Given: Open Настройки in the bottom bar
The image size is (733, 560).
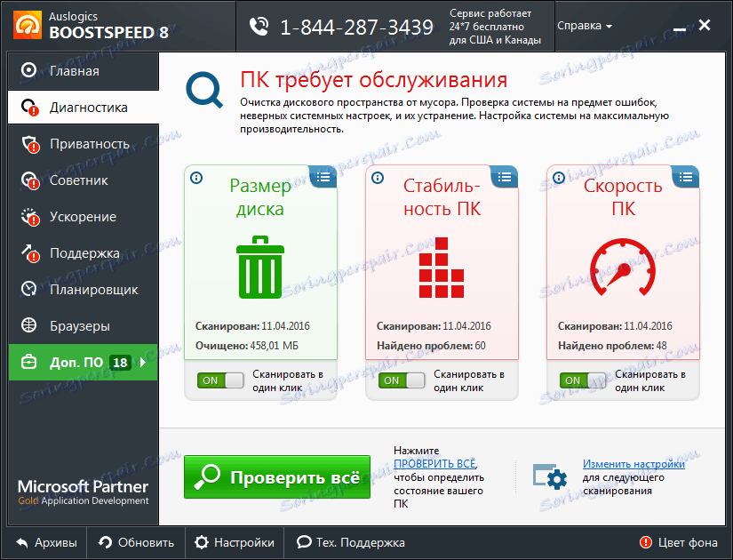Looking at the screenshot, I should point(235,543).
